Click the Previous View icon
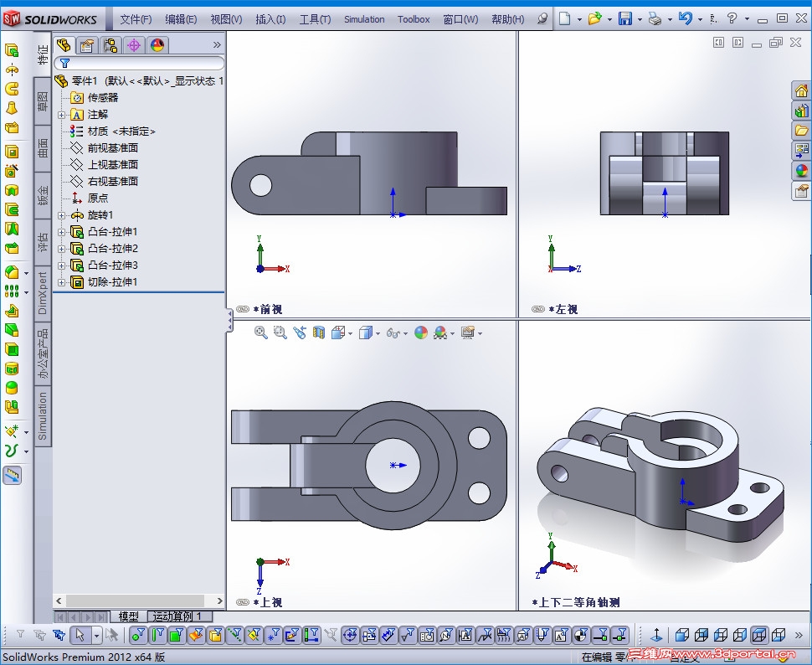The width and height of the screenshot is (812, 665). 300,332
